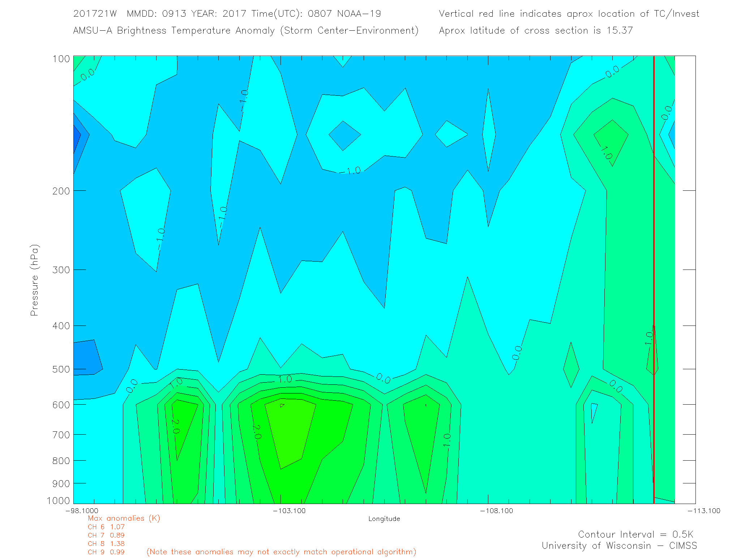This screenshot has width=732, height=560.
Task: Click the -98.1000 longitude tick label
Action: tap(82, 511)
